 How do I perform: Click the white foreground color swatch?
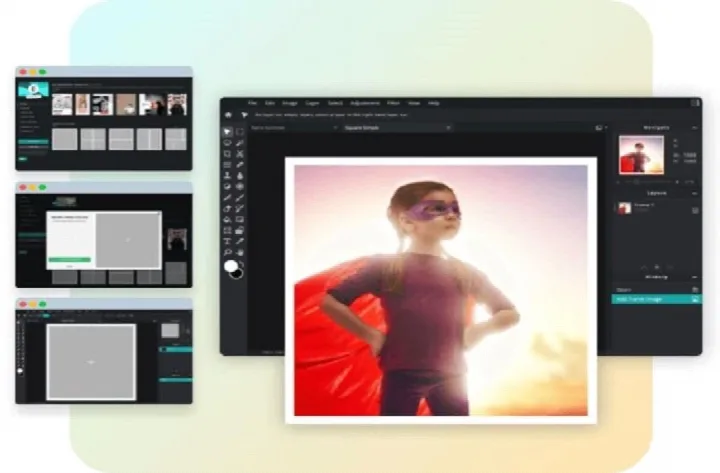231,266
